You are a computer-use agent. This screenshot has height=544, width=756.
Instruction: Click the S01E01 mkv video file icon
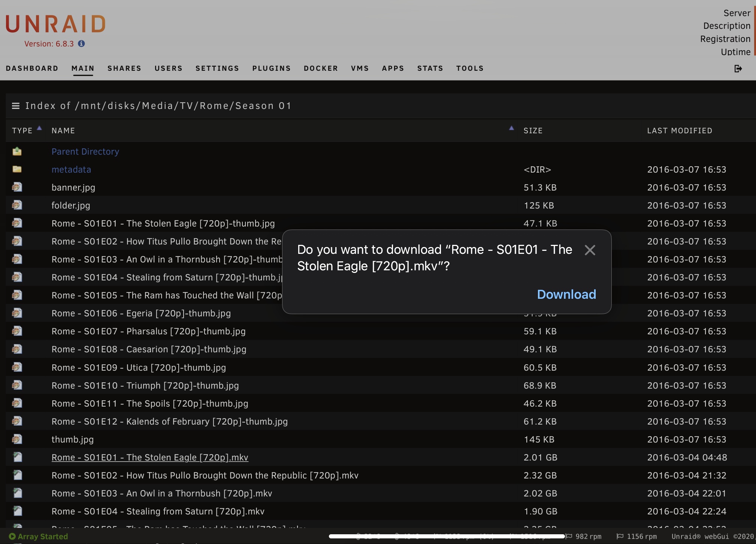pyautogui.click(x=18, y=457)
